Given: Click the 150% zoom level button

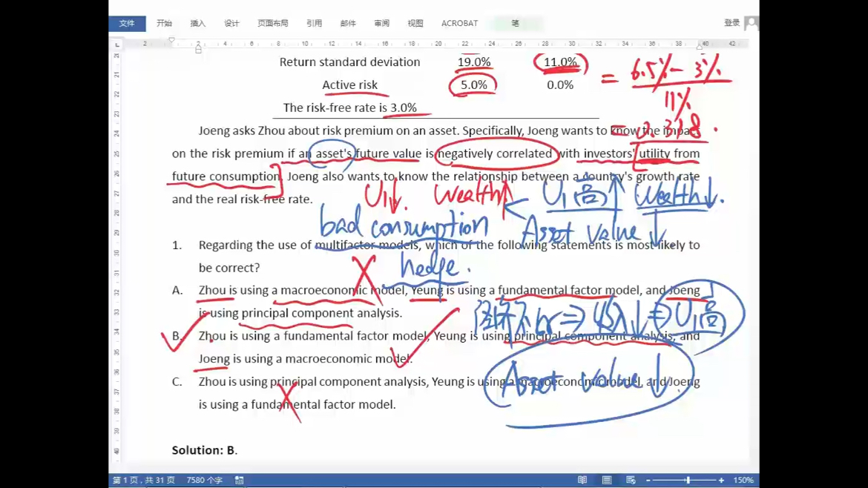Looking at the screenshot, I should [x=743, y=481].
